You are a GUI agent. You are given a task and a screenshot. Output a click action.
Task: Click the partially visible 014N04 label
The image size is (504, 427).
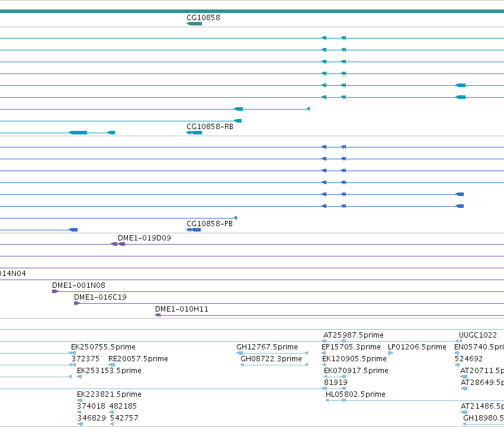point(13,274)
